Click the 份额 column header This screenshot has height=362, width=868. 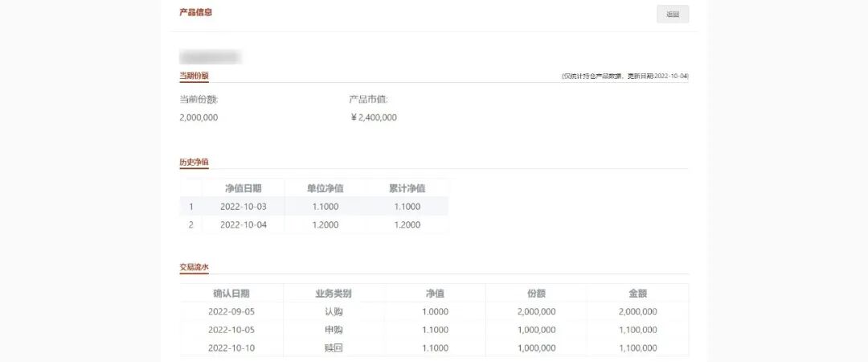536,294
